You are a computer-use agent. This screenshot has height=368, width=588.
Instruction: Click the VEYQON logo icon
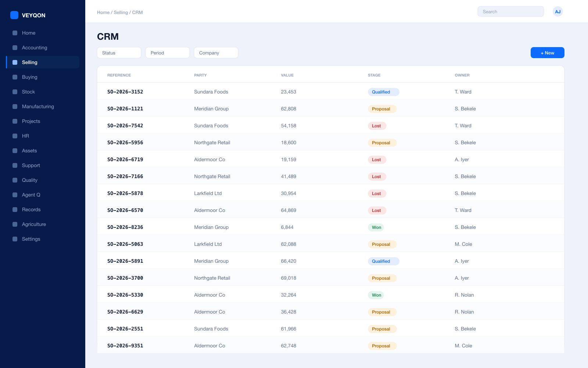14,15
